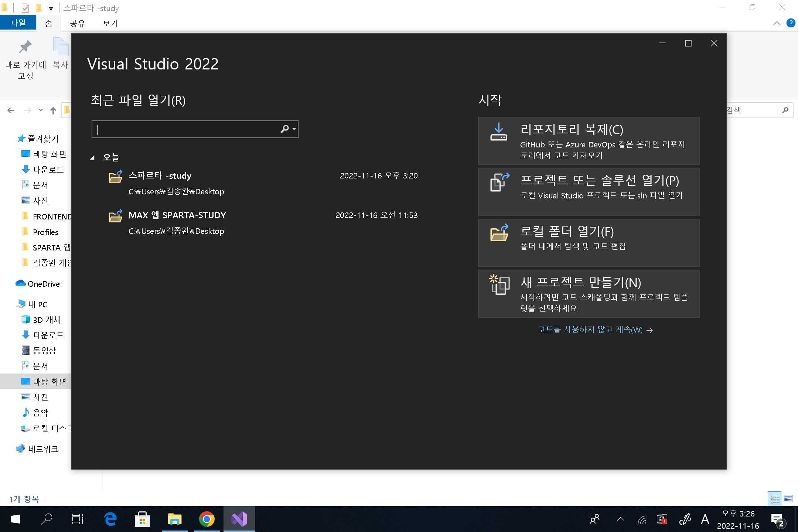Launch Microsoft Edge from the taskbar

pyautogui.click(x=110, y=519)
